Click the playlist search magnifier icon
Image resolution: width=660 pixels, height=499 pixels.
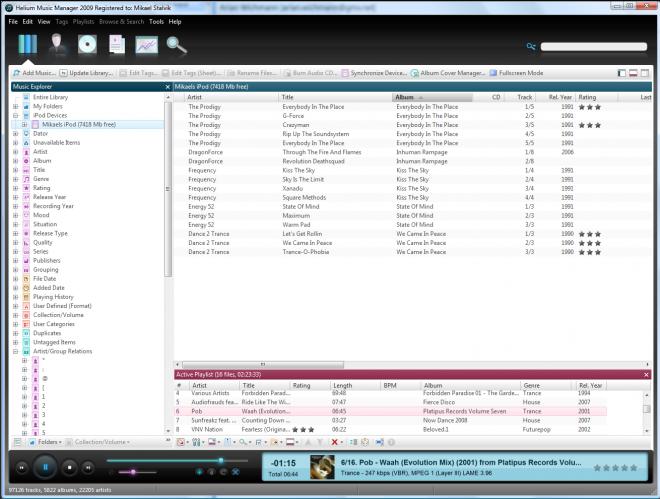coord(242,442)
